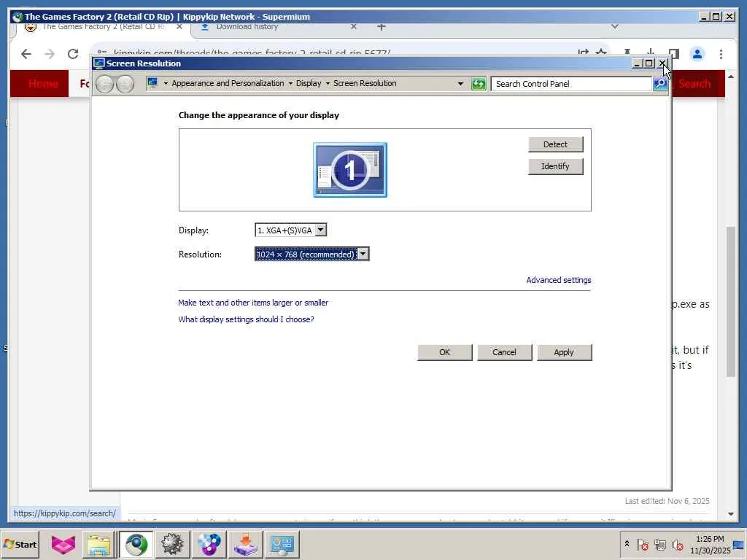747x560 pixels.
Task: Open purple discs taskbar application
Action: (x=209, y=544)
